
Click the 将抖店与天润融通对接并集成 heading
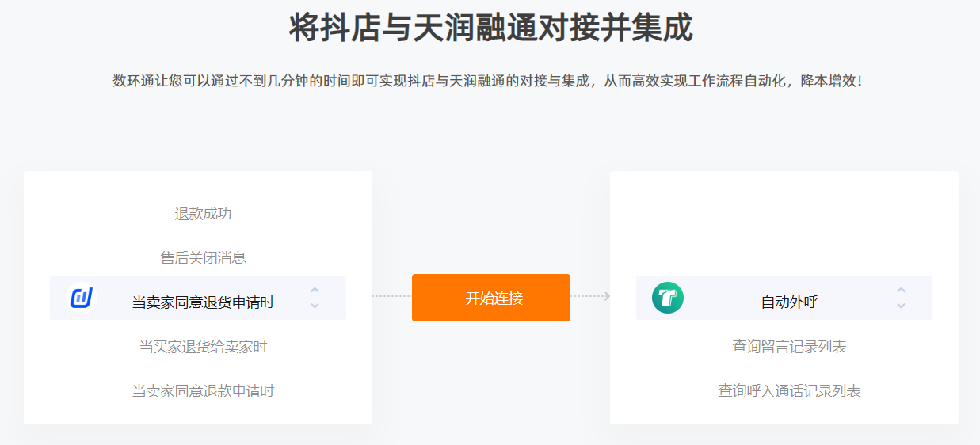[490, 28]
